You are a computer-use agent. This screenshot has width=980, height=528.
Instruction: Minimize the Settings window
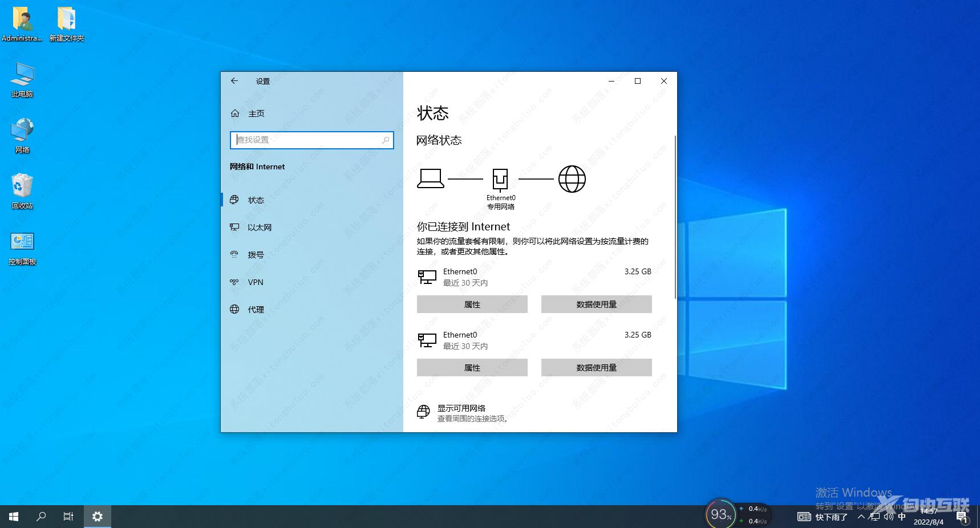(x=612, y=81)
